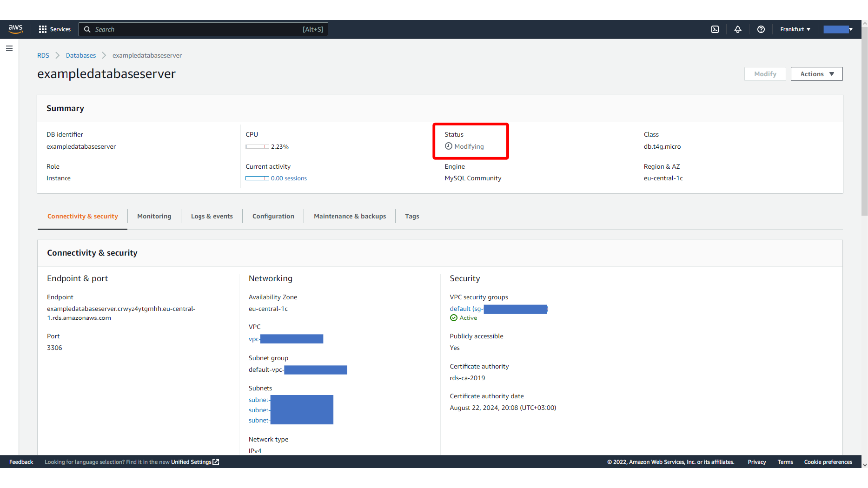Open the Privacy footer link

(x=757, y=462)
